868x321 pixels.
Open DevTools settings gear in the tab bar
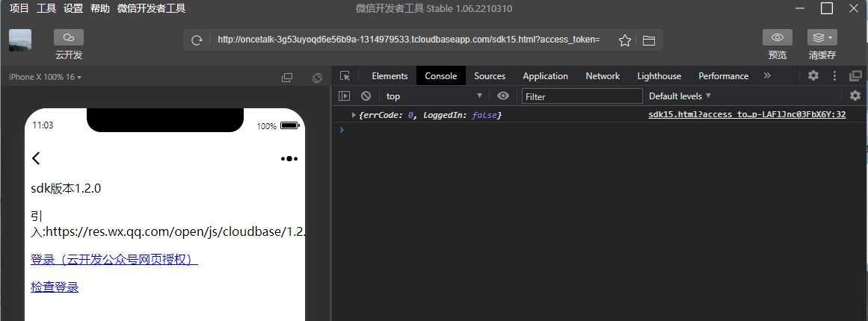[x=813, y=75]
